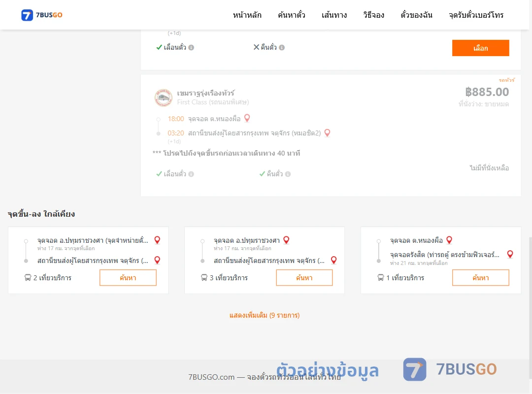Click เขมราฐรุ่งเรืองทัวร์ operator logo
Image resolution: width=532 pixels, height=394 pixels.
click(x=163, y=98)
